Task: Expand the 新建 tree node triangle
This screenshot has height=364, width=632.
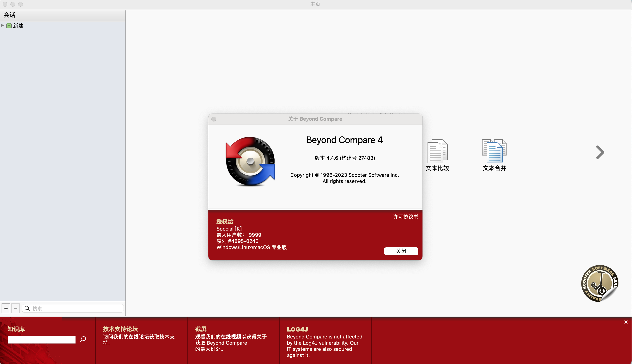Action: (x=3, y=26)
